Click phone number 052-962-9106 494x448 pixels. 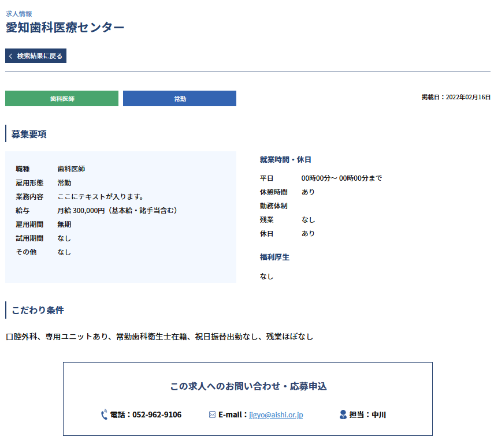coord(157,415)
